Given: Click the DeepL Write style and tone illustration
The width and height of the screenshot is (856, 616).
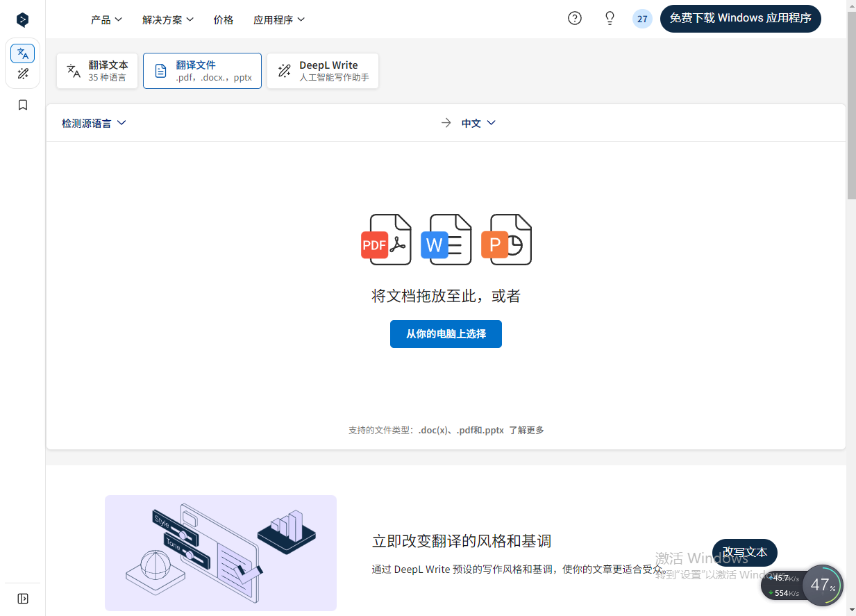Looking at the screenshot, I should click(221, 553).
